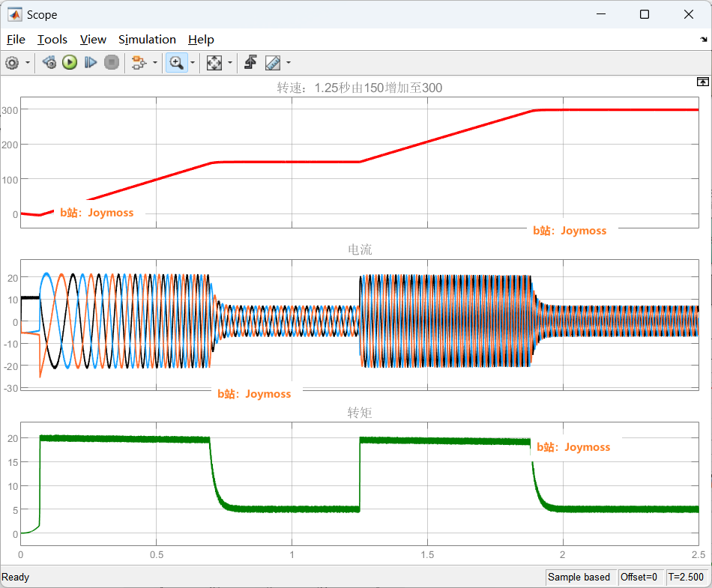Open the Configuration Properties gear icon
712x588 pixels.
(12, 63)
